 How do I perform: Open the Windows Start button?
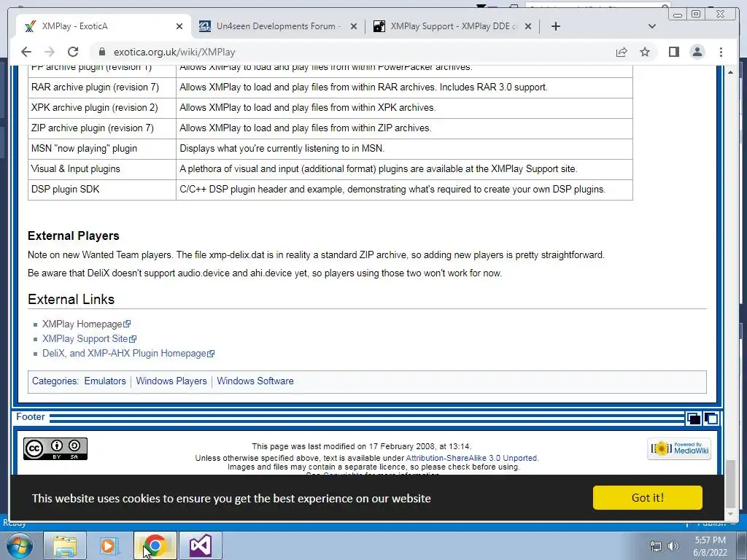[x=20, y=545]
